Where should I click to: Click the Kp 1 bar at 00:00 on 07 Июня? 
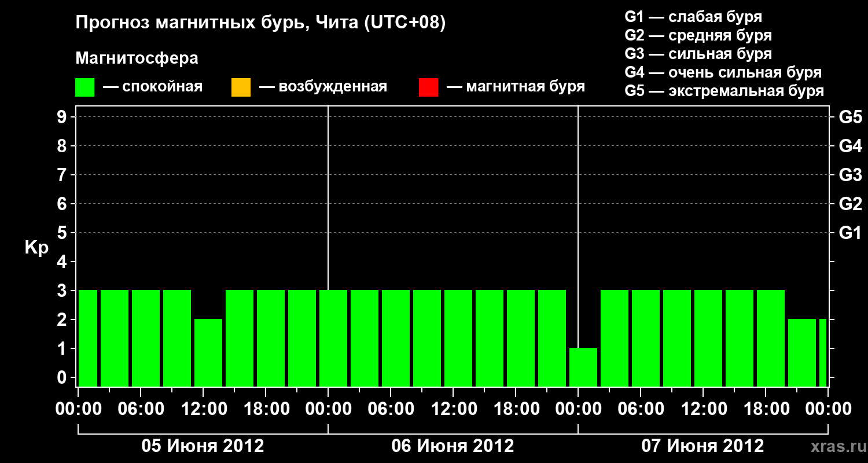(583, 367)
